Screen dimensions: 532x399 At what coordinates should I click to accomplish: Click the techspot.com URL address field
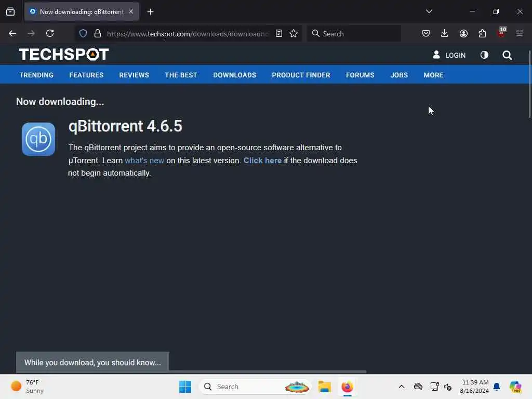tap(188, 34)
